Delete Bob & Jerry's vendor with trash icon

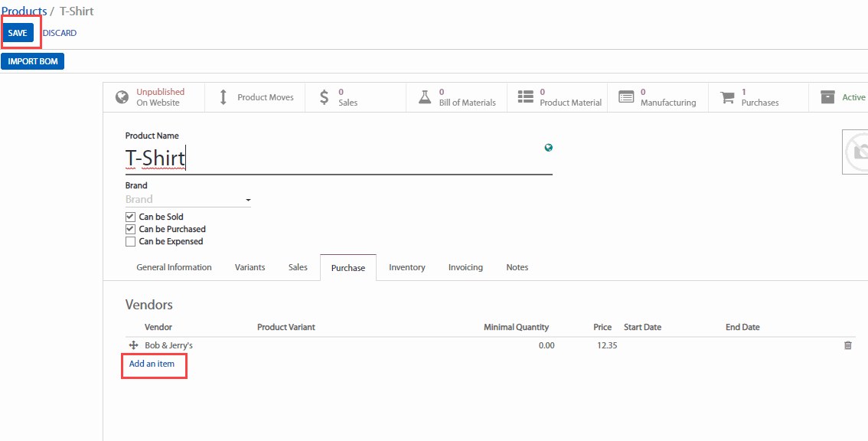(x=847, y=345)
